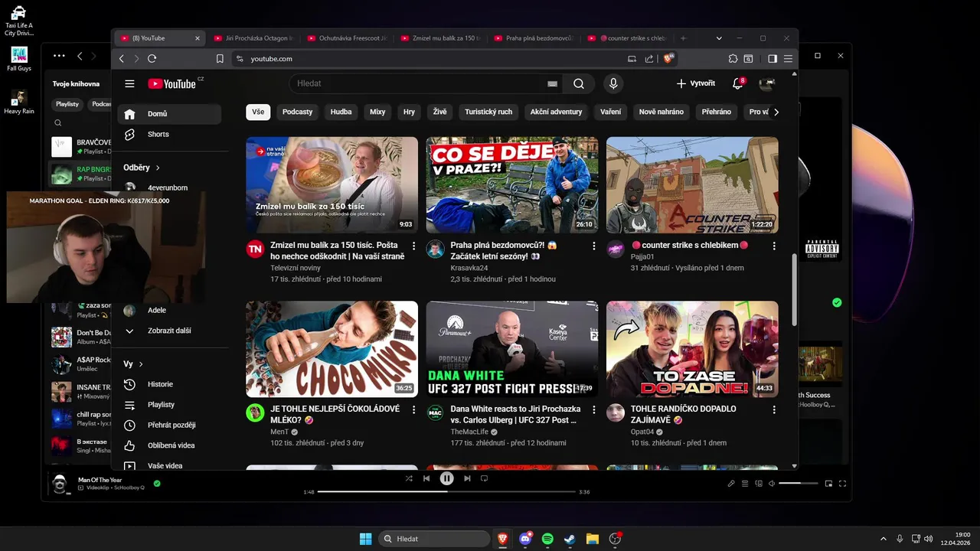
Task: Select the Turistický ruch chip
Action: point(488,112)
